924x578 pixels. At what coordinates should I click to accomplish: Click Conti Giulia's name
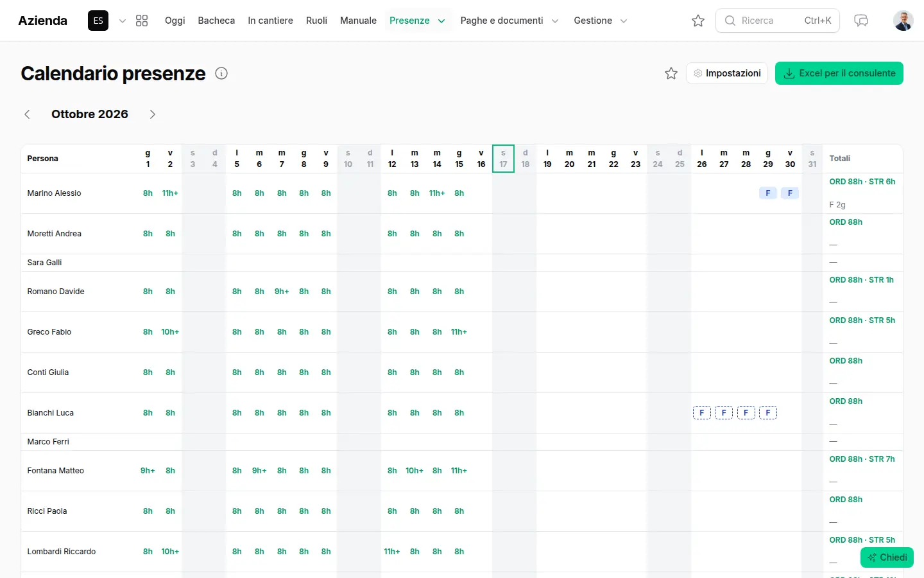point(48,372)
